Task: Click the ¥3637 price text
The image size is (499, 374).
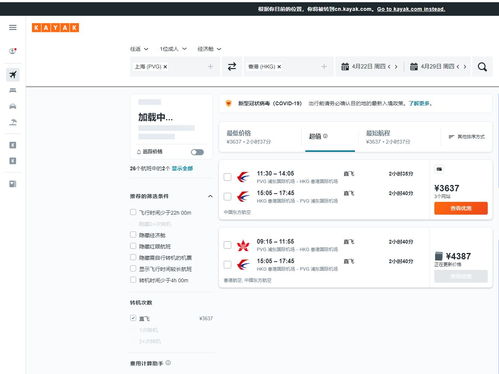Action: pyautogui.click(x=447, y=188)
